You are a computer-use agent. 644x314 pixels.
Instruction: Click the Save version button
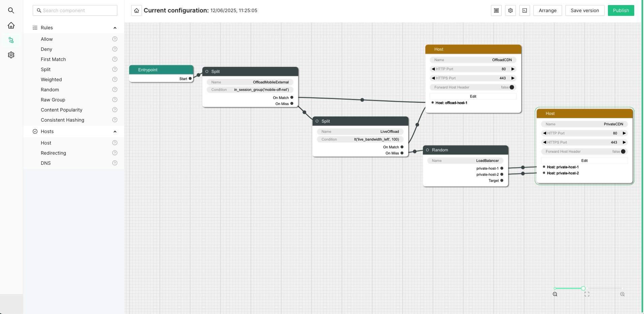(x=585, y=10)
